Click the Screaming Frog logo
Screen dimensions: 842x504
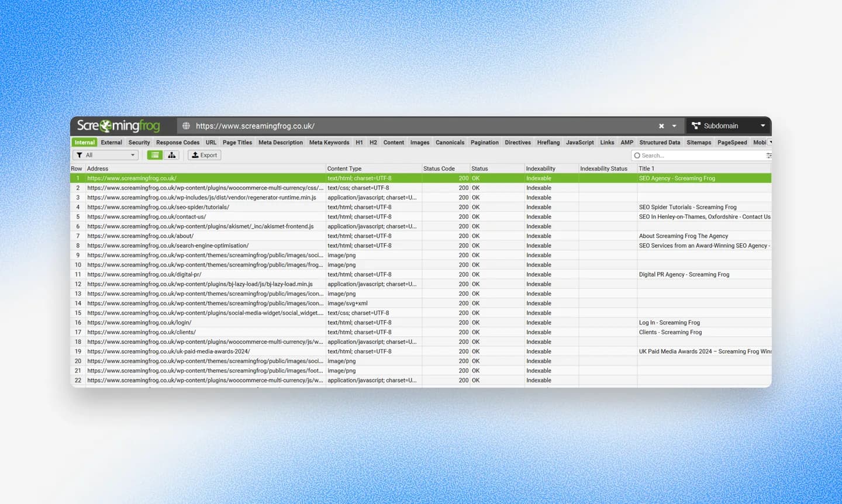pos(119,126)
